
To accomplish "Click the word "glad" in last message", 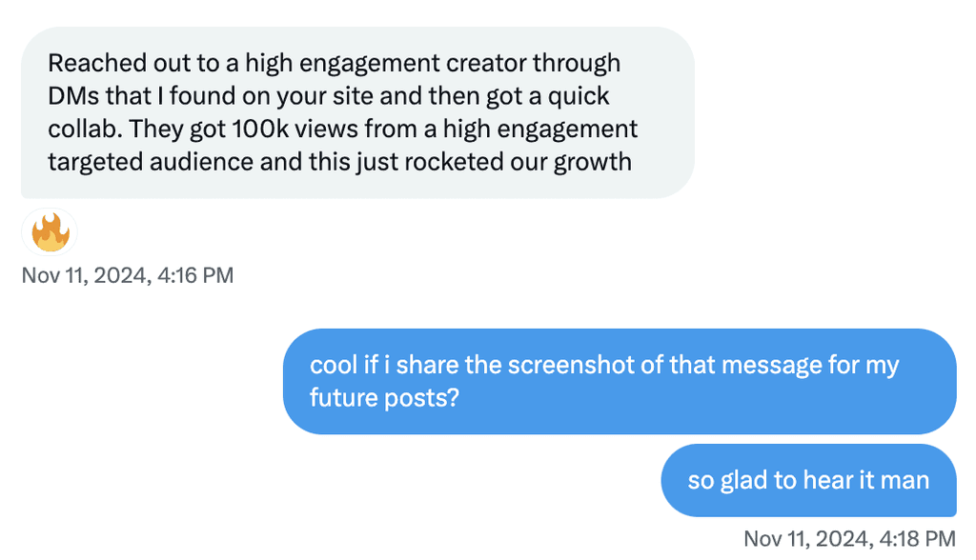I will [x=743, y=481].
